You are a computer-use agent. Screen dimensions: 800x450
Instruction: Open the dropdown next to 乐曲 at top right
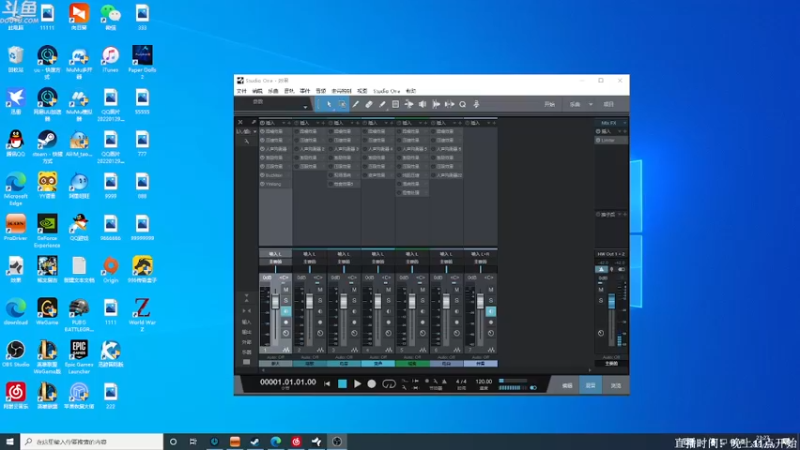(591, 104)
